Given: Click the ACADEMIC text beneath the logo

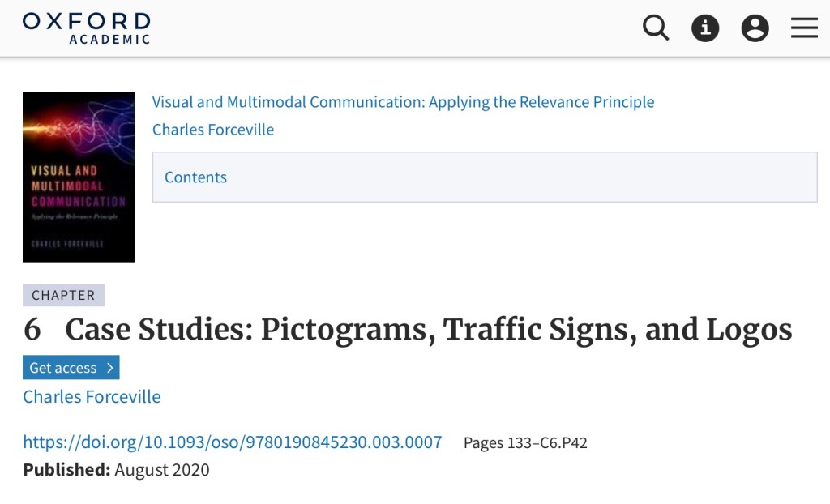Looking at the screenshot, I should tap(109, 39).
